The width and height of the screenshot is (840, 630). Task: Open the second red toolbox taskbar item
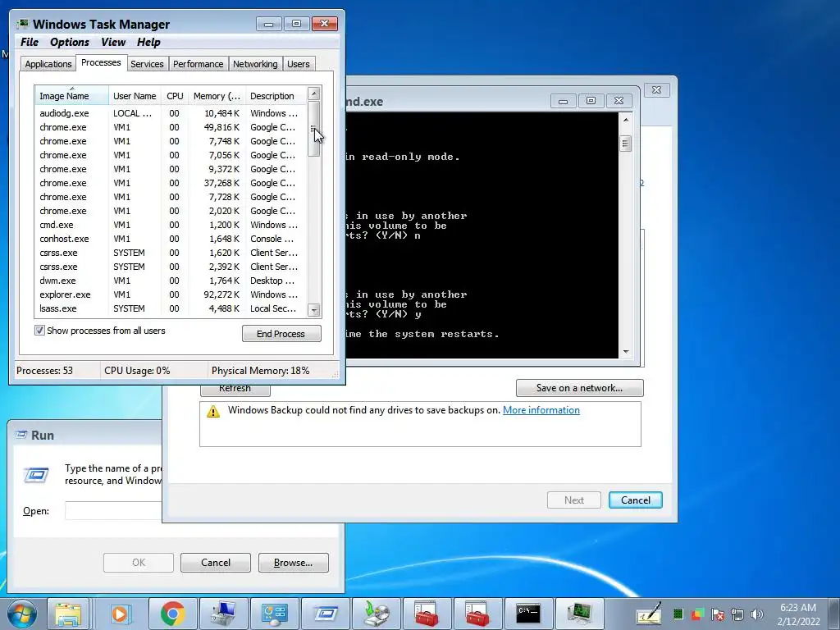pyautogui.click(x=477, y=614)
